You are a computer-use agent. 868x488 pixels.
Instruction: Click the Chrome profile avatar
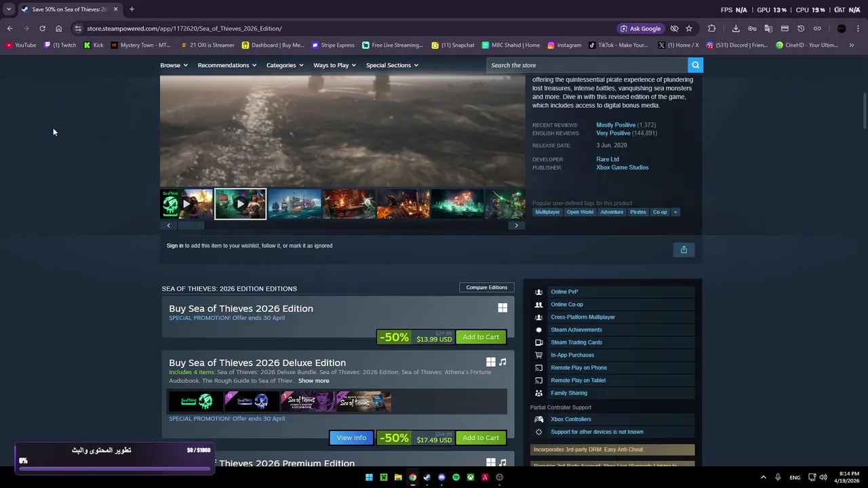click(x=842, y=28)
